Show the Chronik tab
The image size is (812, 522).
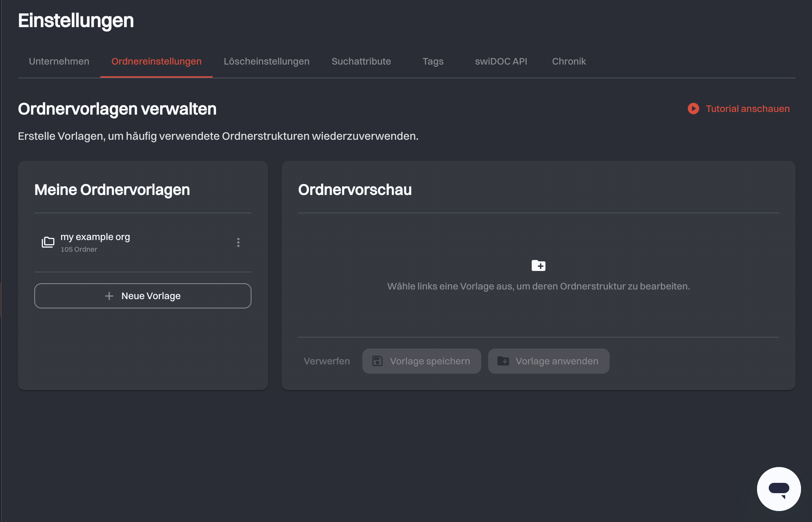click(x=569, y=61)
